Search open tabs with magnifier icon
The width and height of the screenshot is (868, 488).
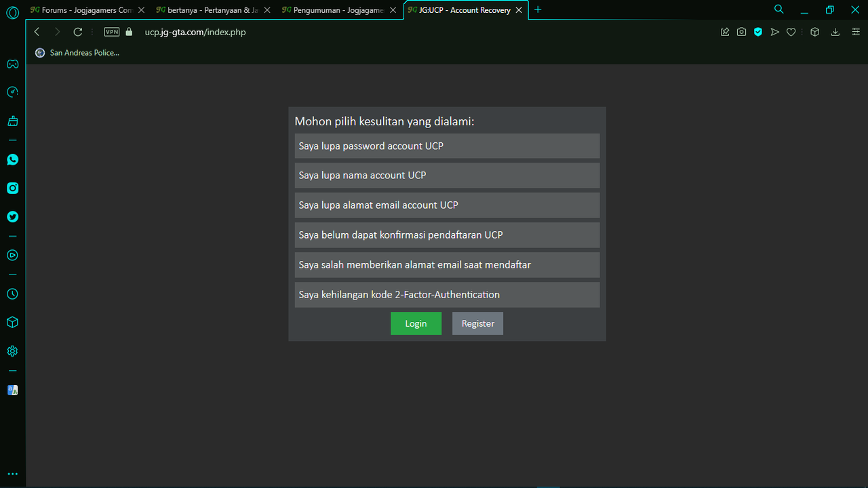[779, 9]
